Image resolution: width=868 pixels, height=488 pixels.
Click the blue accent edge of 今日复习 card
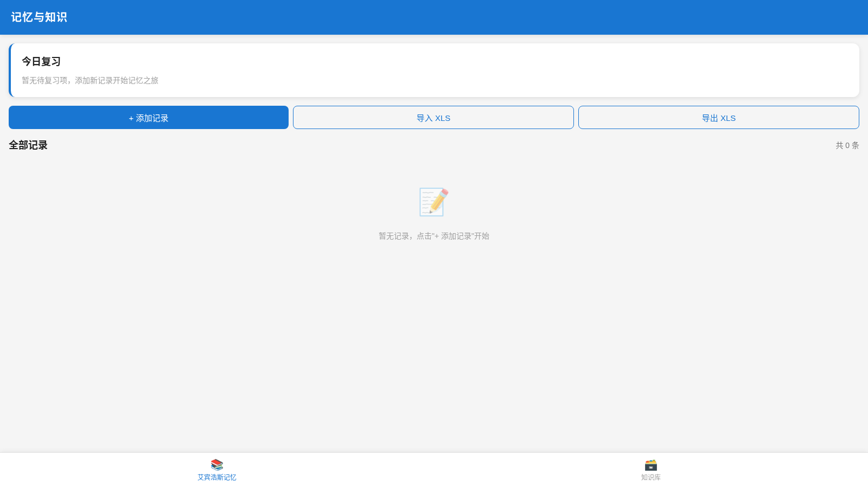10,70
